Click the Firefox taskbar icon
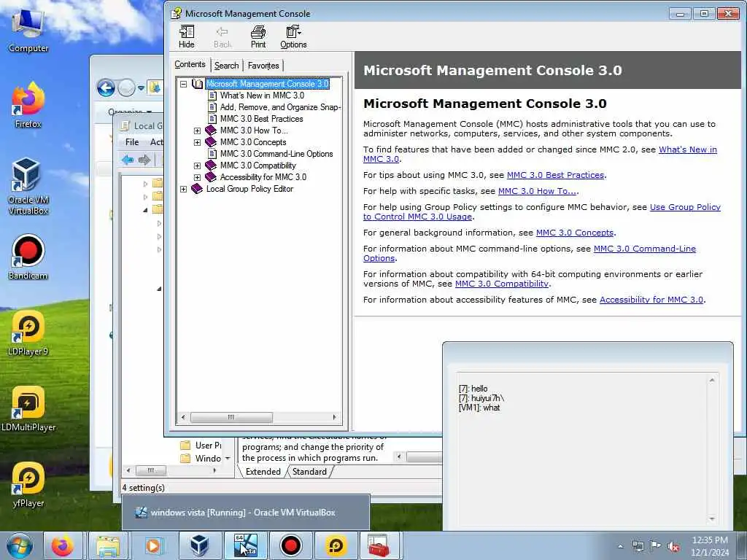Image resolution: width=747 pixels, height=560 pixels. point(63,545)
